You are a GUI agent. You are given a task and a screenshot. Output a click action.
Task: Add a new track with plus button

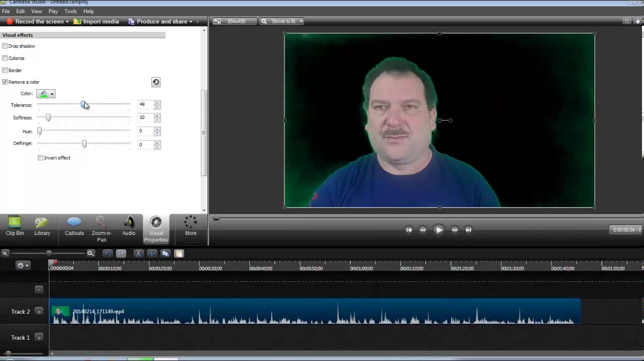coord(39,289)
